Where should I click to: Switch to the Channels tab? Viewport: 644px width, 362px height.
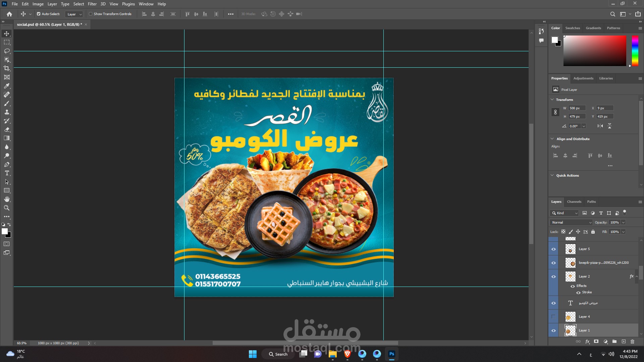(574, 202)
